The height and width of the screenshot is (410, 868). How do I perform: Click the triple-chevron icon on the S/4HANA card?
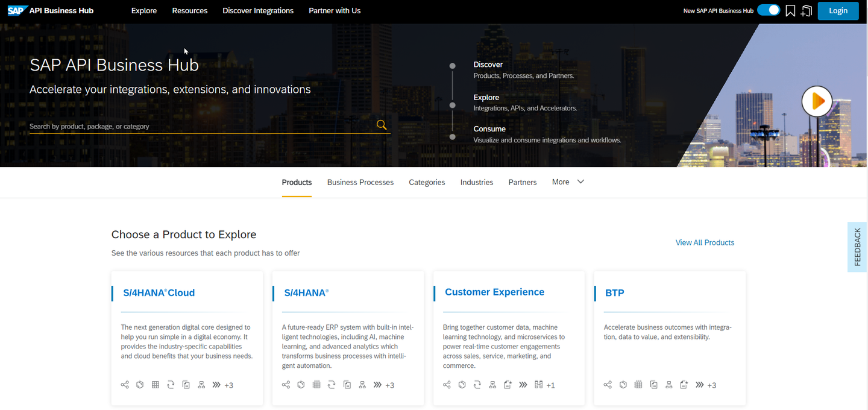coord(377,385)
